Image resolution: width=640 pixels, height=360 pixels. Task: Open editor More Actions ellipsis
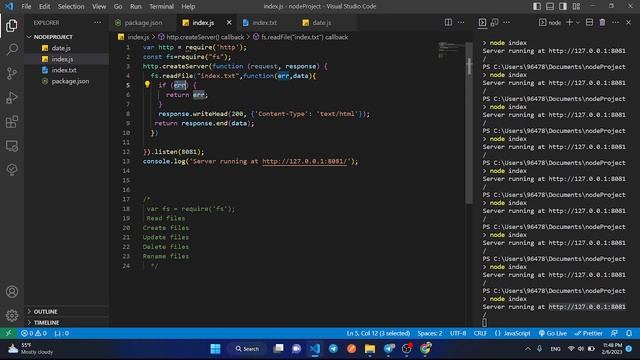point(461,22)
